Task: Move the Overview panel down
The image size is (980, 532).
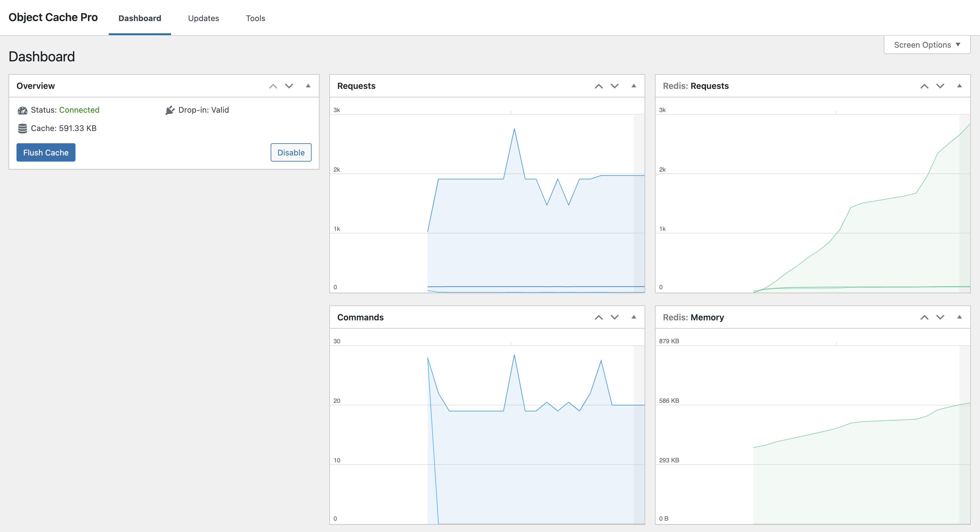Action: pyautogui.click(x=289, y=86)
